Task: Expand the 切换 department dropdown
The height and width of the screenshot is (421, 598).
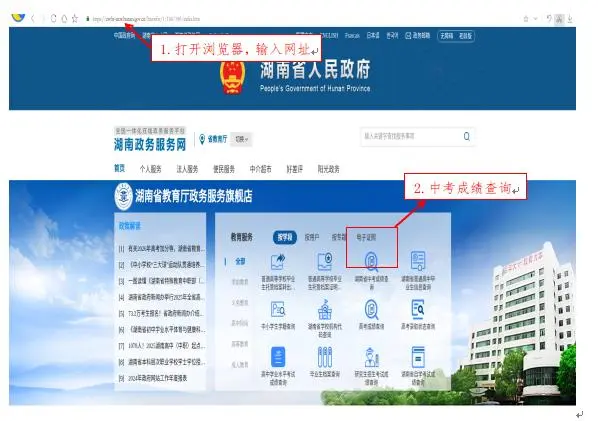Action: coord(241,139)
